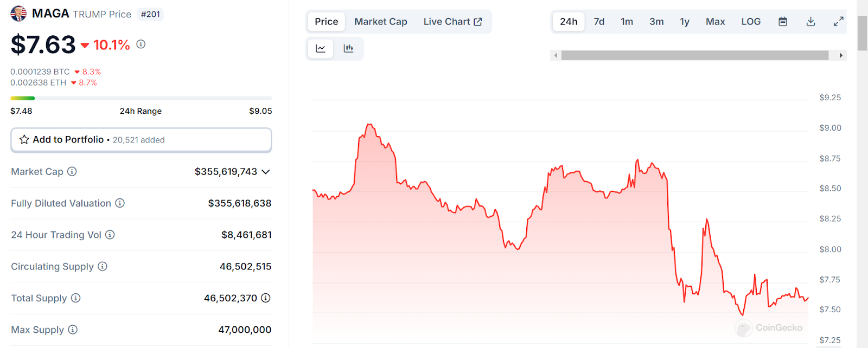Switch to line chart view icon

click(321, 49)
